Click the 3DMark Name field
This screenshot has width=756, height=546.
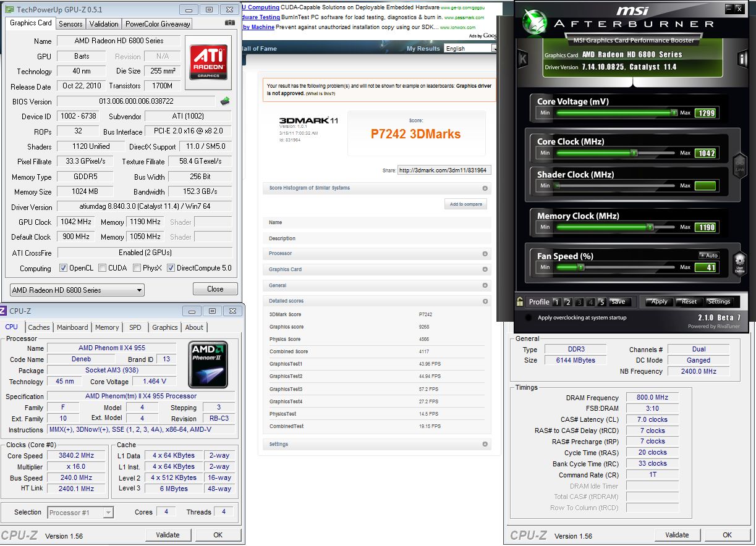(x=377, y=222)
